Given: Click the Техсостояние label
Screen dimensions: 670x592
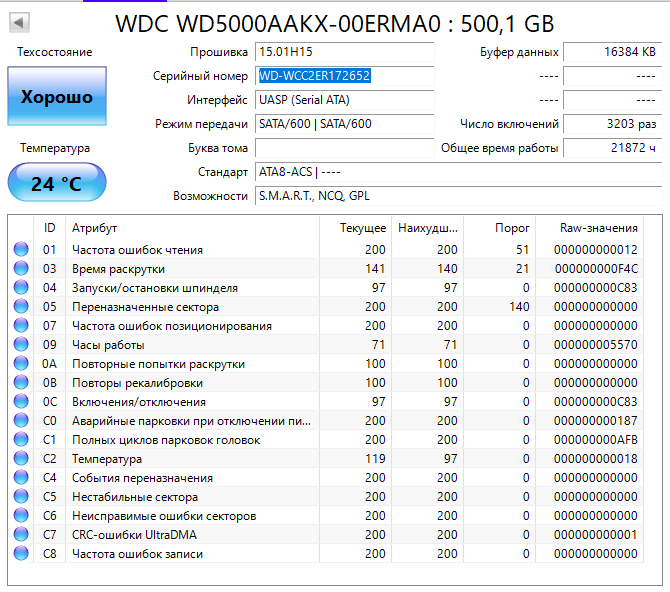Looking at the screenshot, I should click(x=55, y=52).
